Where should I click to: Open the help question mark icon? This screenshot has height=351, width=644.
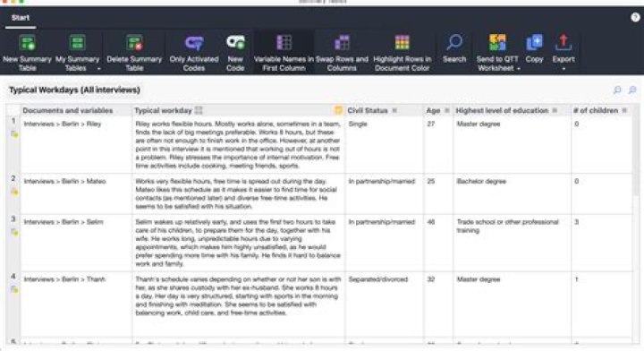tap(635, 17)
